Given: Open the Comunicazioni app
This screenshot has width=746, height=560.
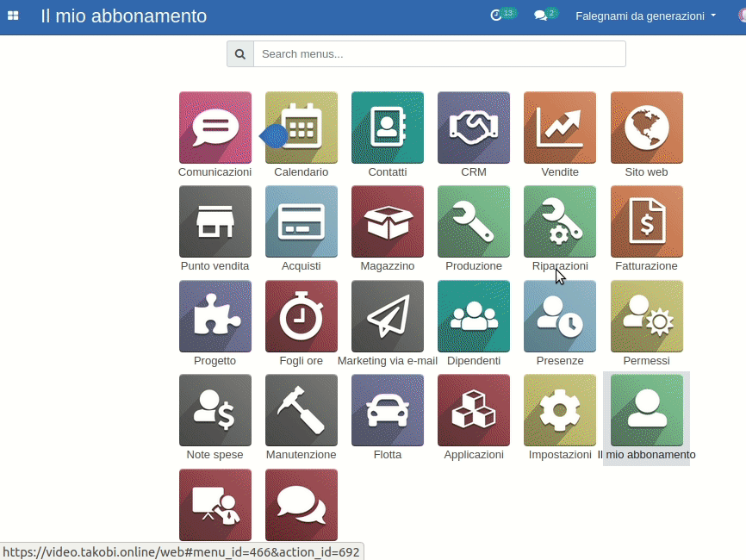Looking at the screenshot, I should pos(215,128).
